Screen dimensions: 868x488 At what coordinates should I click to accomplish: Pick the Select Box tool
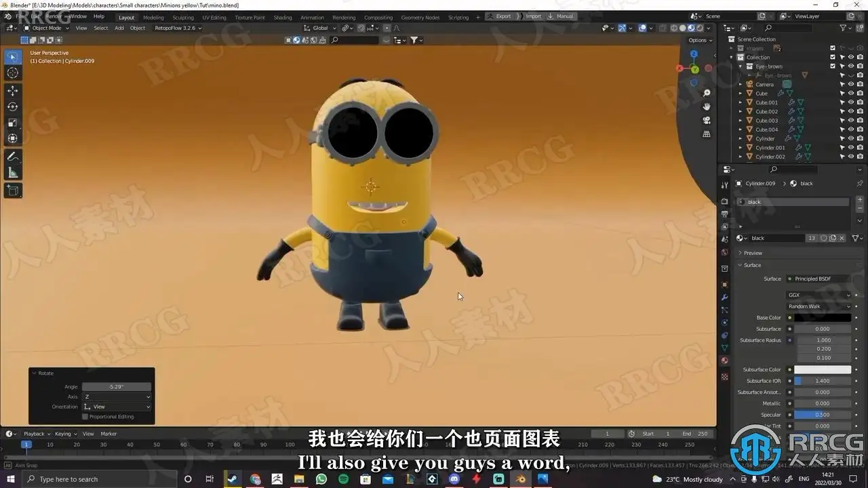[x=13, y=57]
